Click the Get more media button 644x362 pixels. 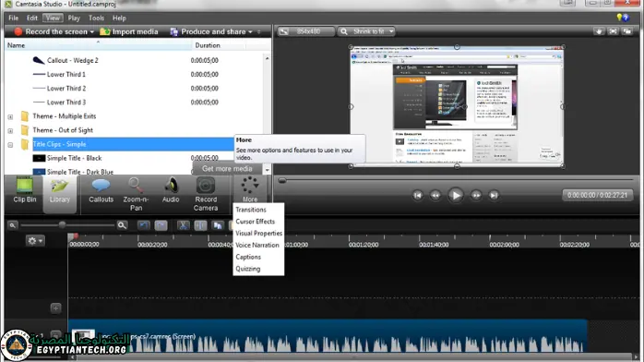(227, 169)
